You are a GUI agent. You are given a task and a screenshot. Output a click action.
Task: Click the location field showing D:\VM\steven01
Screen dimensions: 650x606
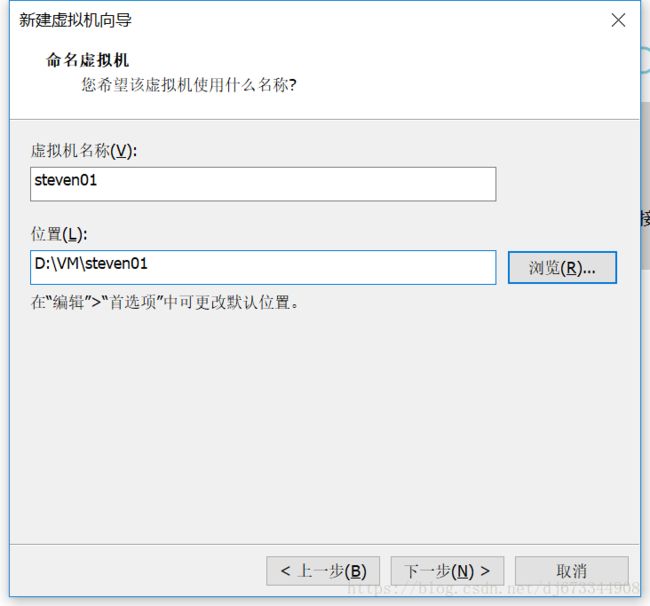pyautogui.click(x=263, y=267)
